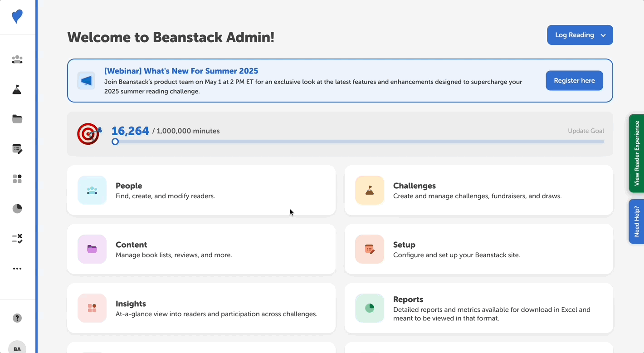Expand the BA account avatar menu
This screenshot has height=353, width=644.
[x=17, y=347]
